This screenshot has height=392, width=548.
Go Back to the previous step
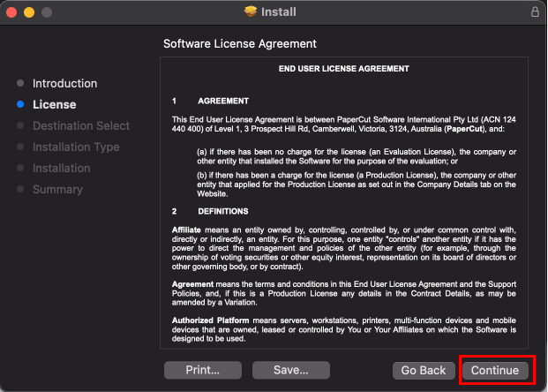click(424, 370)
